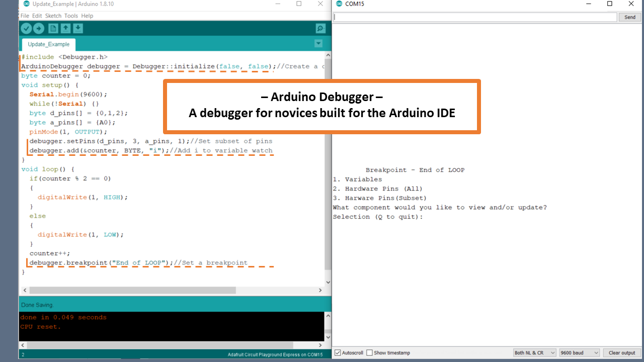Click the Arduino logo in COM15 title bar
This screenshot has height=362, width=644.
click(339, 4)
